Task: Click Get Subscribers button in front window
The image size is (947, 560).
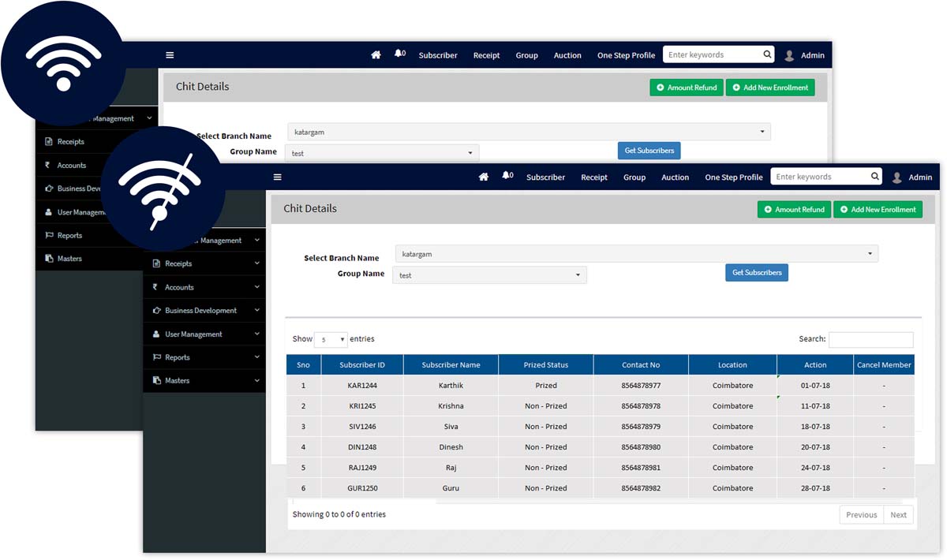Action: (x=757, y=273)
